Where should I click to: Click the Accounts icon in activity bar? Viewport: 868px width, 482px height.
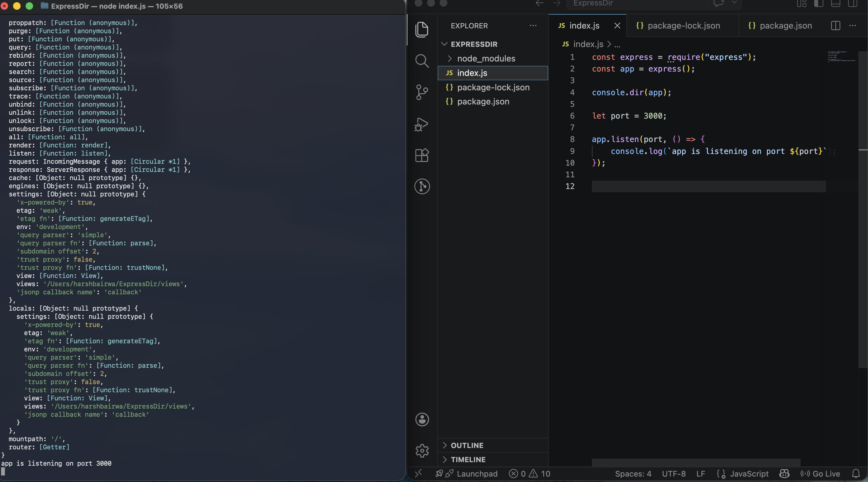click(x=422, y=419)
